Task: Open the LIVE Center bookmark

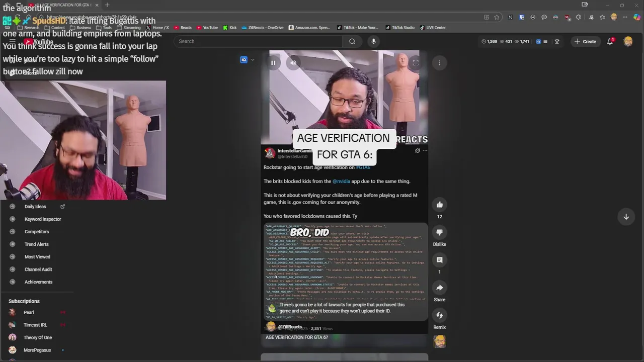Action: 433,28
